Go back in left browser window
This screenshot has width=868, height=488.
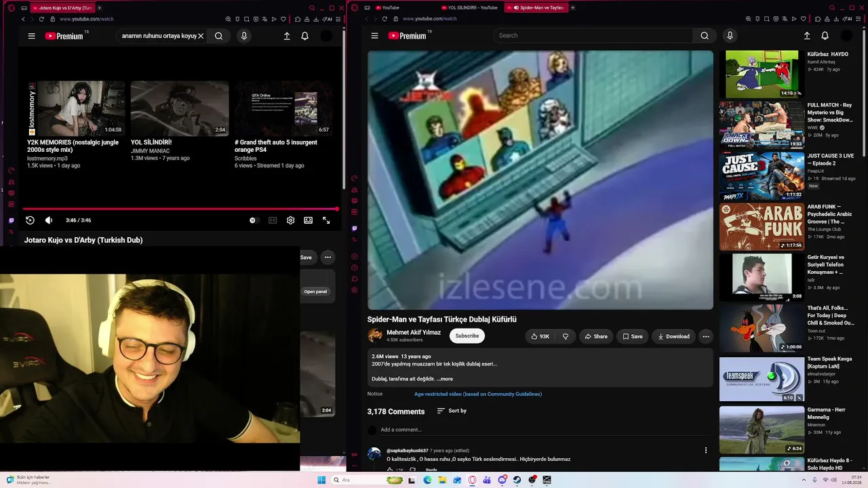pos(23,19)
